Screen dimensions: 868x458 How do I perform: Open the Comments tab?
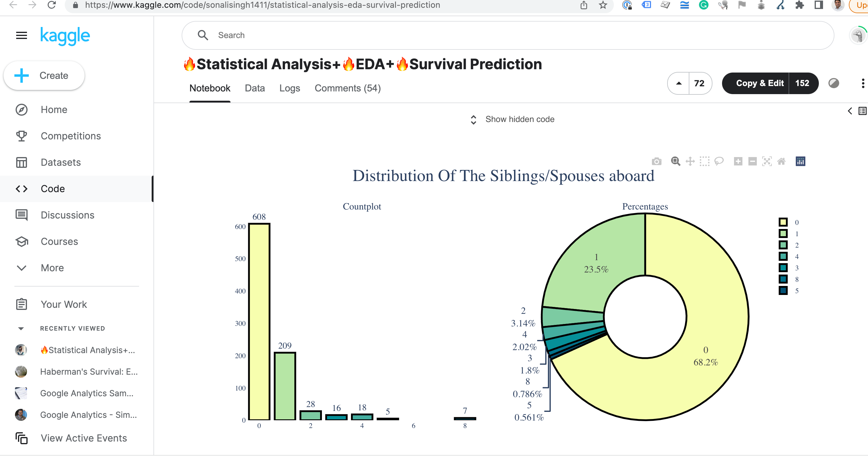coord(347,88)
